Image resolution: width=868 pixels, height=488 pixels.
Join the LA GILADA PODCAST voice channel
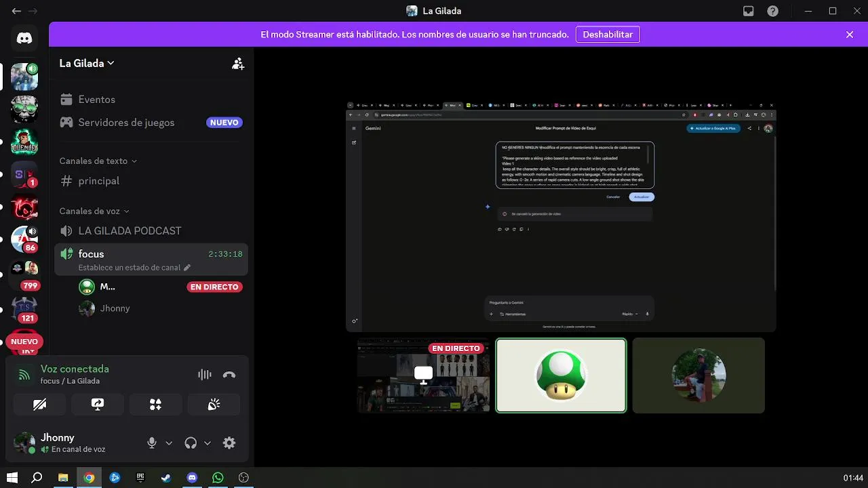151,231
